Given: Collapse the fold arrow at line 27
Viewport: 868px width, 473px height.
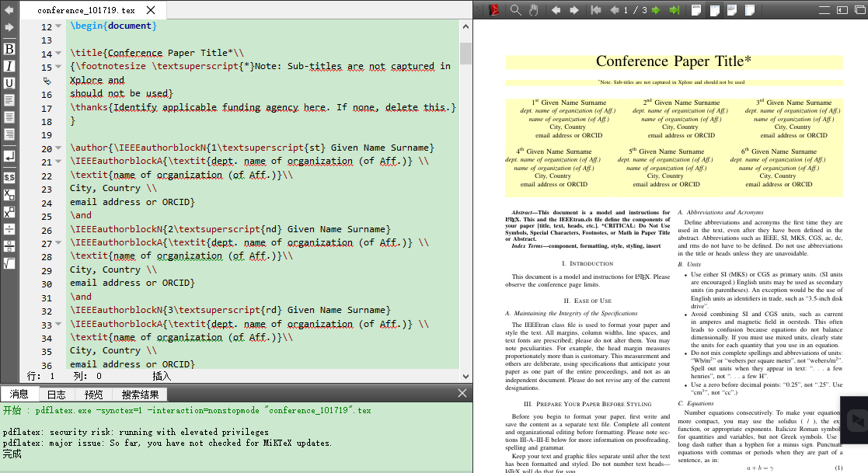Looking at the screenshot, I should point(58,243).
